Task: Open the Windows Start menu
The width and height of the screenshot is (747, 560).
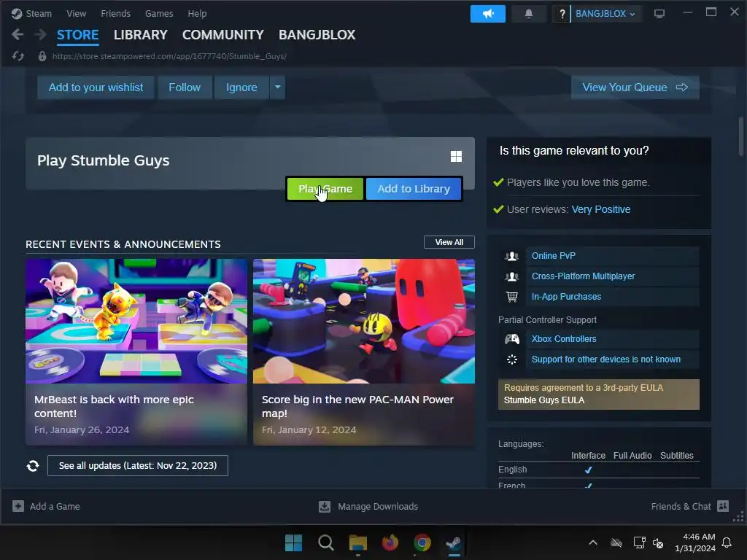Action: (x=293, y=542)
